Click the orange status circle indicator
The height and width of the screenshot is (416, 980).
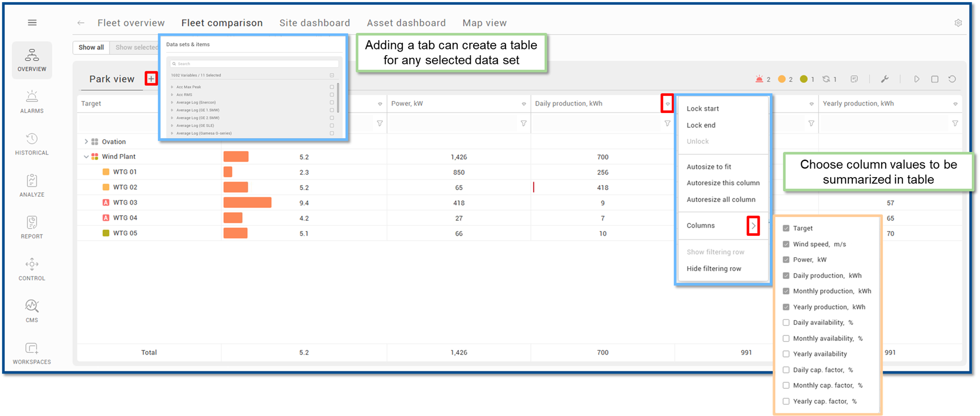tap(782, 79)
